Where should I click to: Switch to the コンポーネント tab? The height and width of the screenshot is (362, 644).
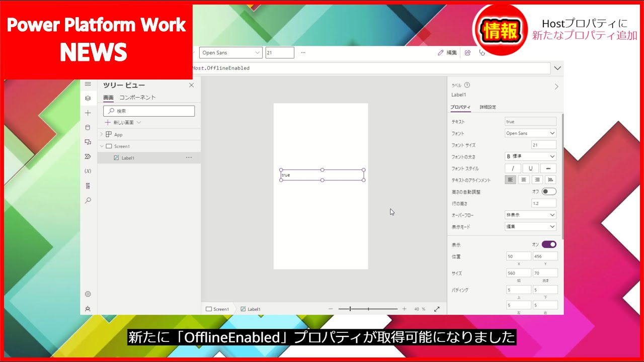pyautogui.click(x=137, y=98)
